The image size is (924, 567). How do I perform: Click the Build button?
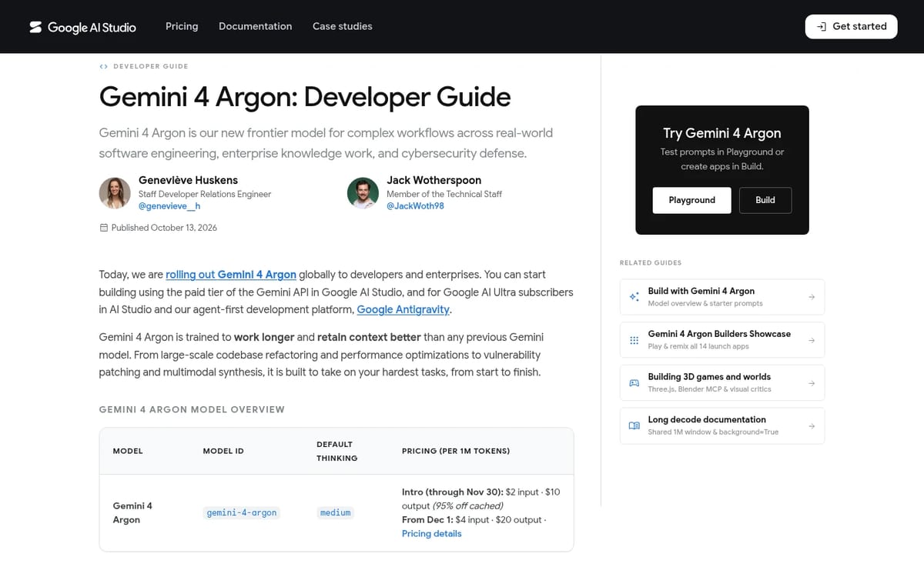click(x=765, y=200)
